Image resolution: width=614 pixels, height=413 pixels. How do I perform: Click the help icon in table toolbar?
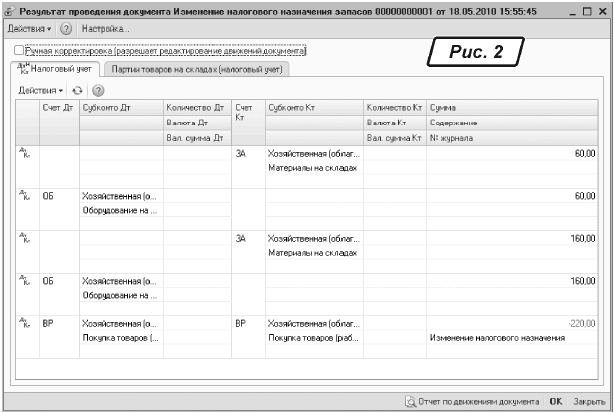click(92, 90)
